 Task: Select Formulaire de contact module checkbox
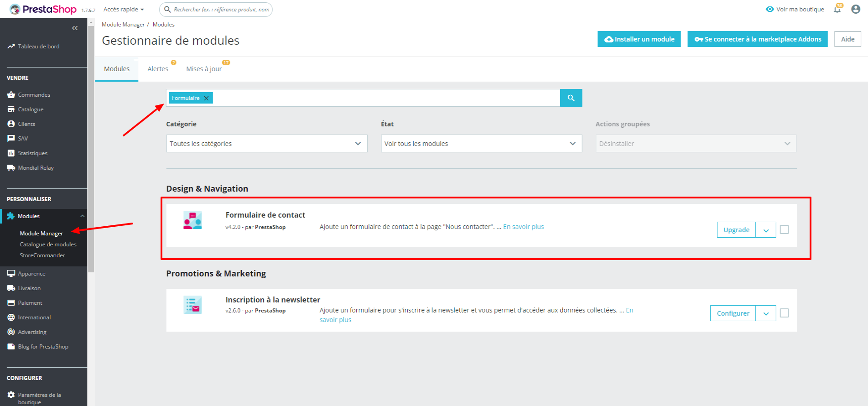pos(785,229)
